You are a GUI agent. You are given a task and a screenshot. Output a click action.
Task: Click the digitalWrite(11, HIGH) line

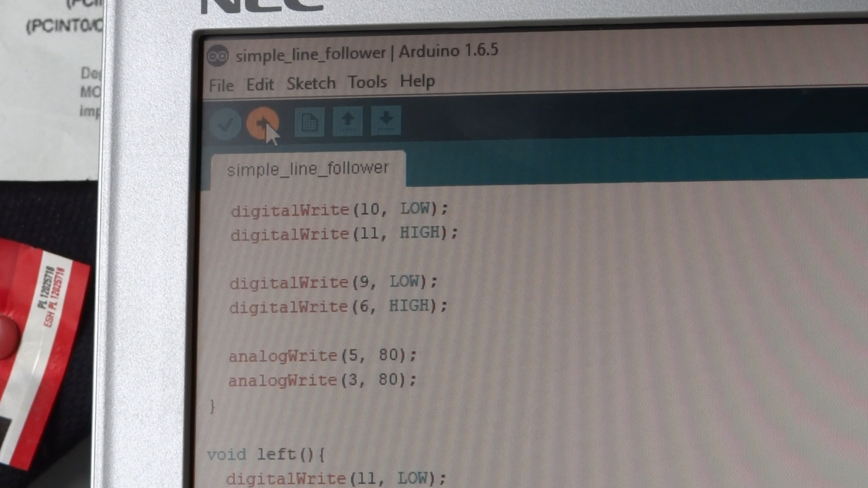click(x=344, y=234)
